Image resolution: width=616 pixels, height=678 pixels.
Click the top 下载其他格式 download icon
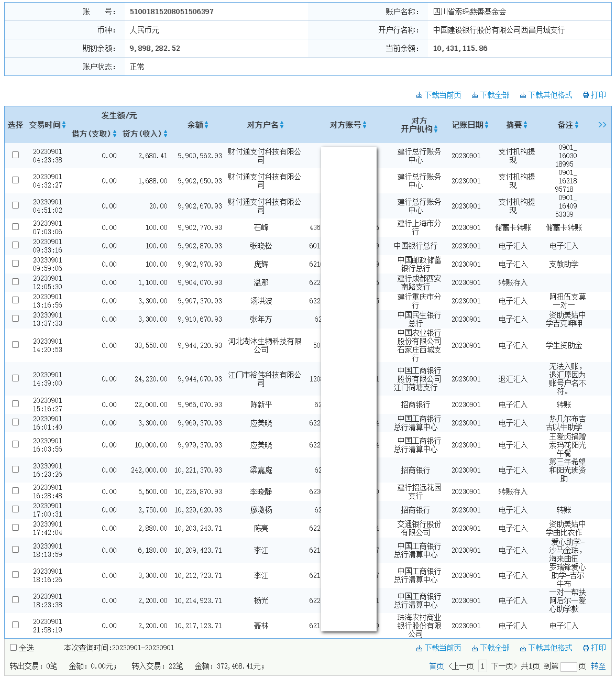tap(523, 95)
